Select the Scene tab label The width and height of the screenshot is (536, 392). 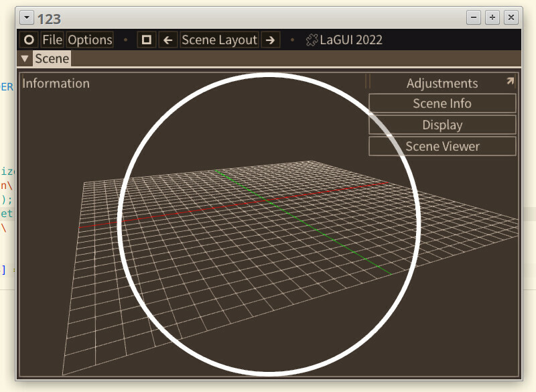click(x=52, y=59)
